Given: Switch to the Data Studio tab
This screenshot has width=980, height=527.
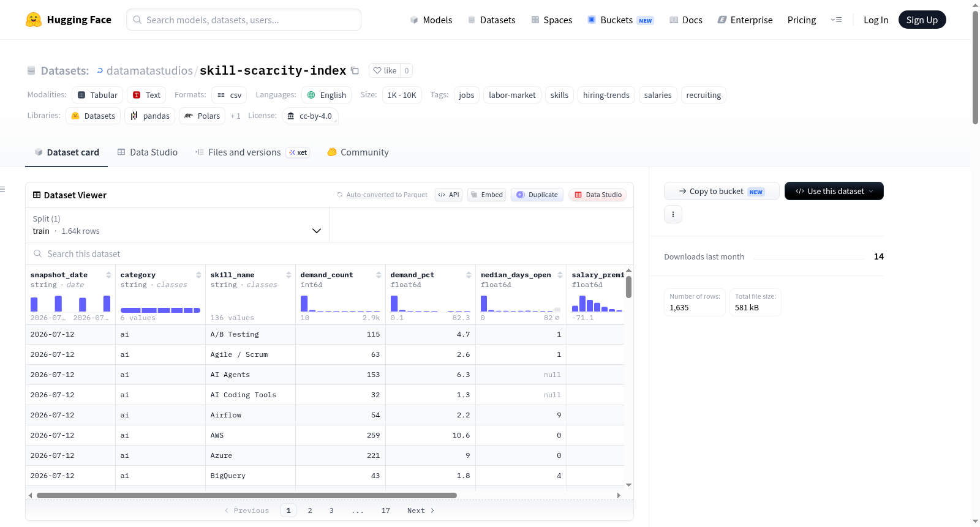Looking at the screenshot, I should pos(147,152).
